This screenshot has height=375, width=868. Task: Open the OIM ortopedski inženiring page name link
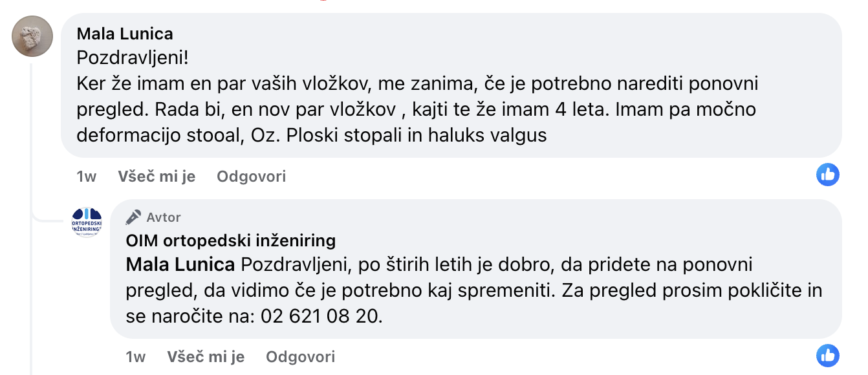(231, 241)
